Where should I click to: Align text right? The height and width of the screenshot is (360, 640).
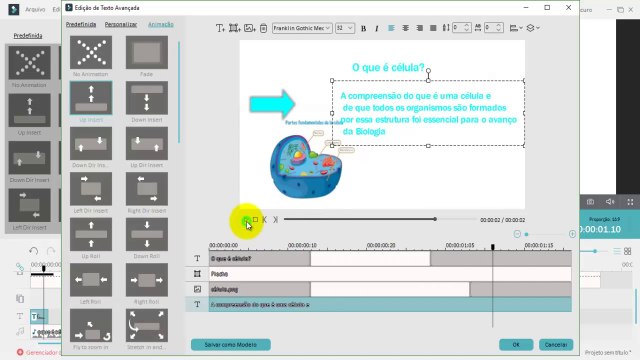(420, 28)
